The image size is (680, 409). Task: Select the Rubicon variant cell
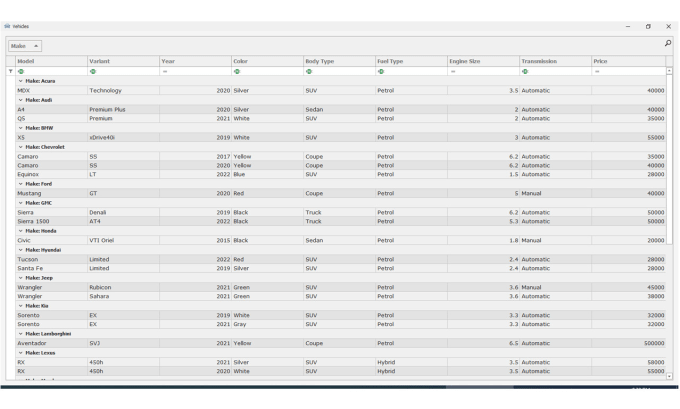coord(123,287)
